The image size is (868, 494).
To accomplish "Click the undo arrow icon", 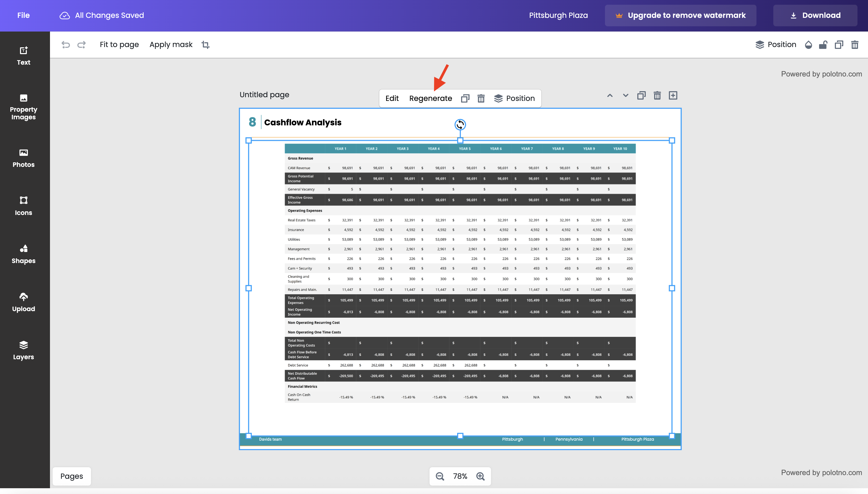I will pyautogui.click(x=65, y=44).
